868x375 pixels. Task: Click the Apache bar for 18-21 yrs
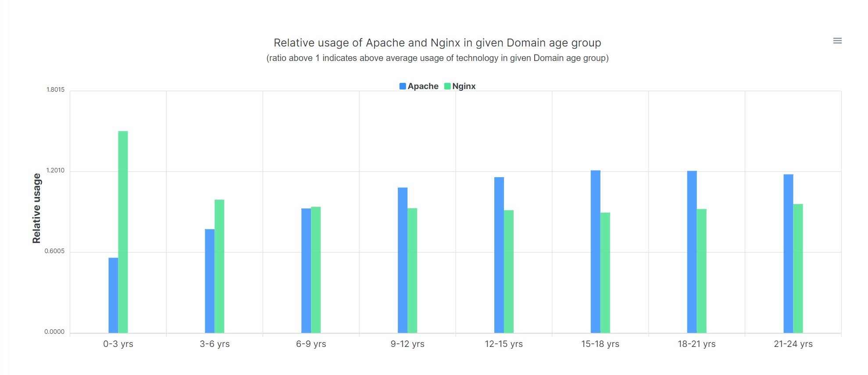[x=692, y=252]
